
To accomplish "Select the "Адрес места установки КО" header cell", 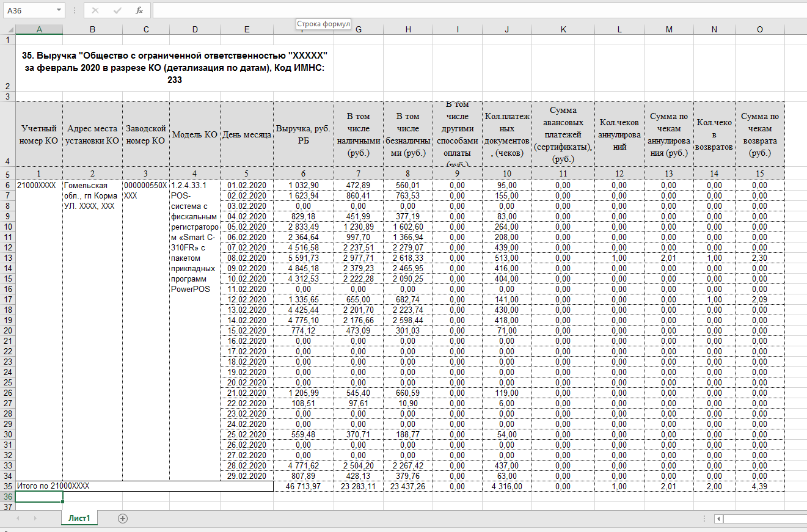I will (92, 134).
